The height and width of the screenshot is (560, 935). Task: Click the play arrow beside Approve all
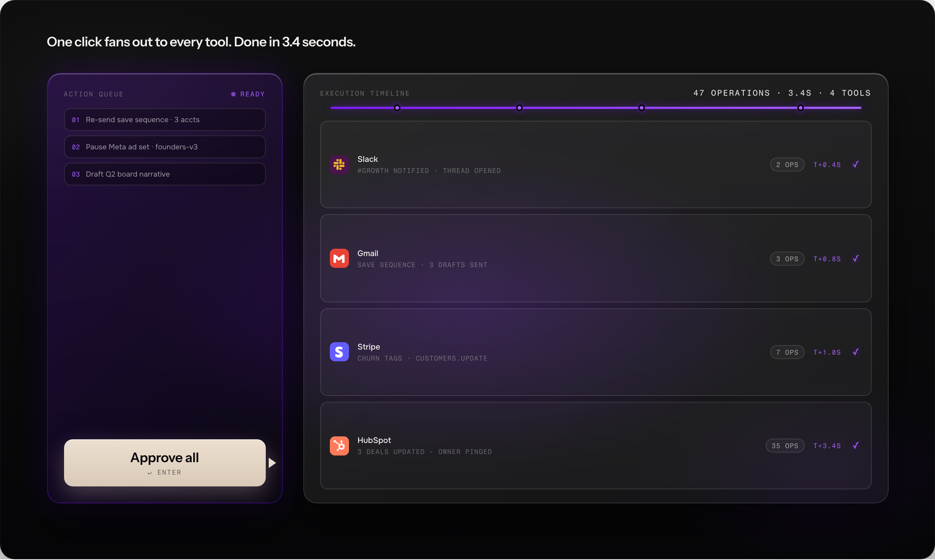(x=272, y=463)
